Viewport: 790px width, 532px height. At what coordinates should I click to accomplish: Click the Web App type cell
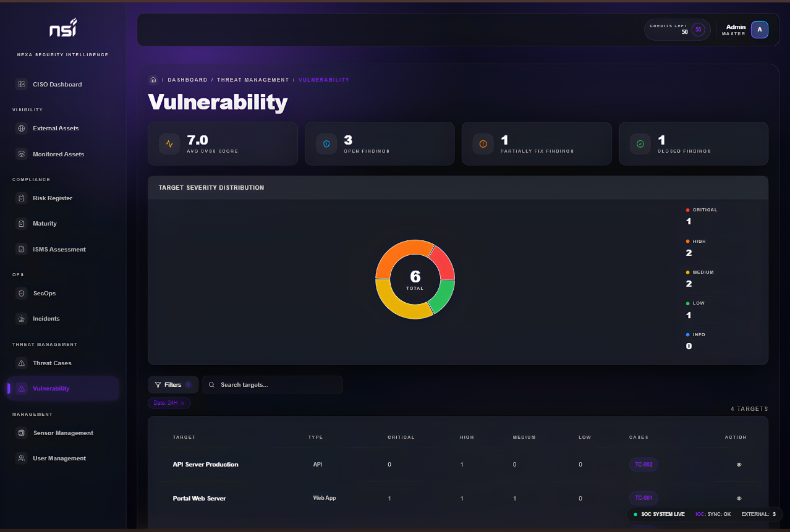pos(325,498)
